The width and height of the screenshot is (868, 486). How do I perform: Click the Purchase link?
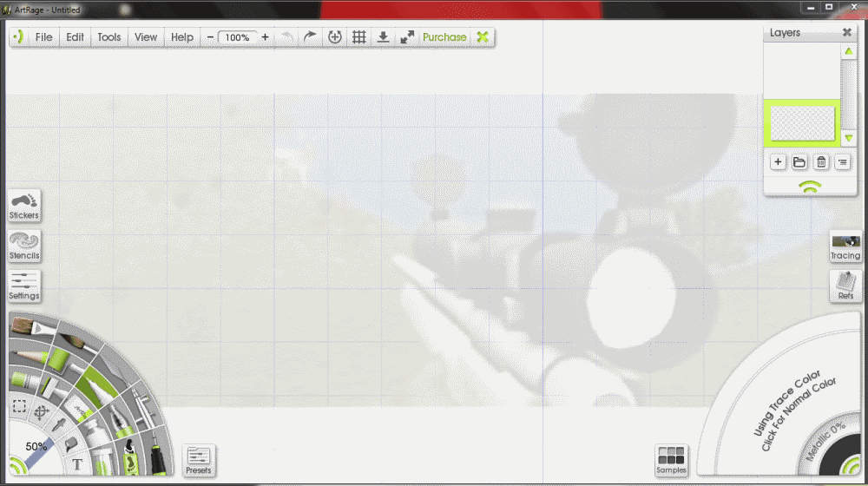444,37
